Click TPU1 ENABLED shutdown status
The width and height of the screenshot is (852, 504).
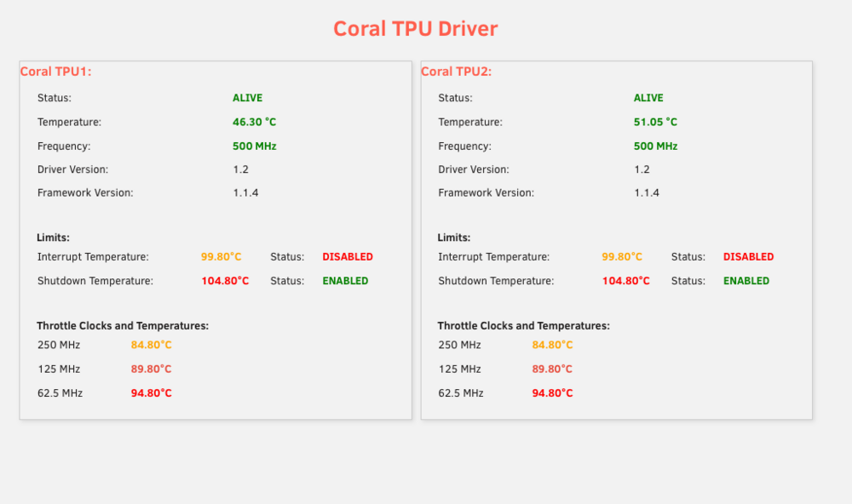346,281
